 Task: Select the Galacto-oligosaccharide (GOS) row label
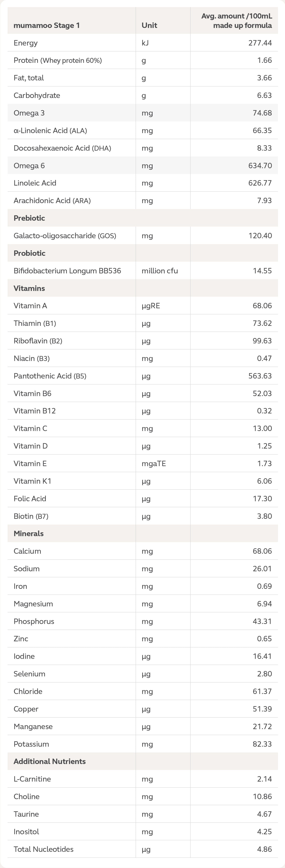[x=65, y=236]
